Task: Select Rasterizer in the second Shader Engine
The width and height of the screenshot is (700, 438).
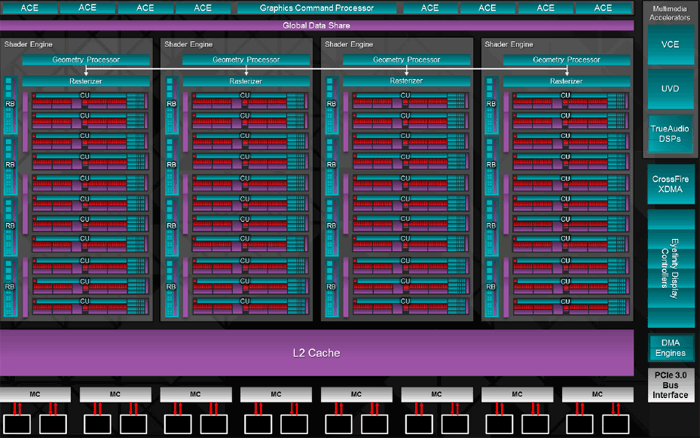Action: tap(246, 80)
